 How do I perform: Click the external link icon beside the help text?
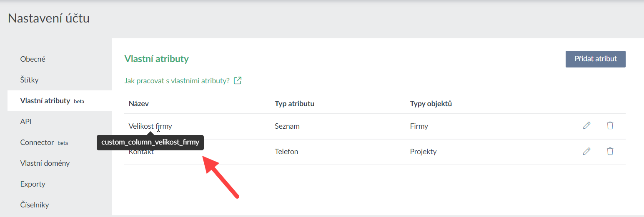[x=238, y=80]
